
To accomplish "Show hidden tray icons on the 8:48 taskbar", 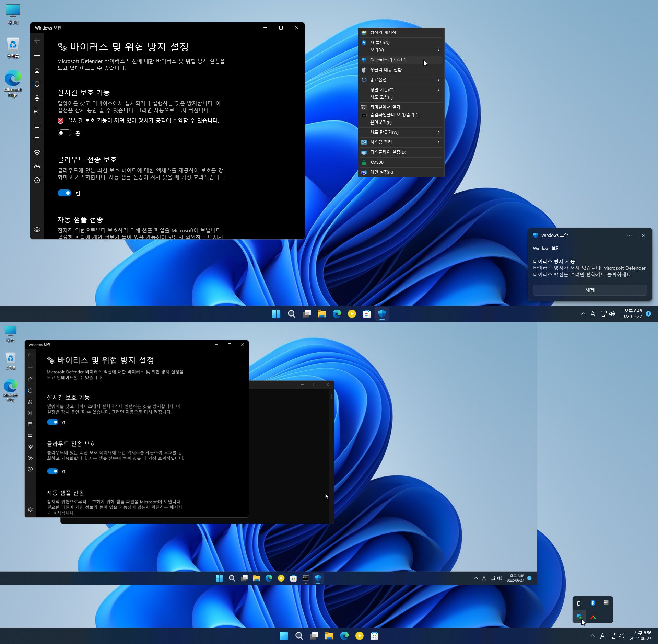I will click(x=583, y=314).
